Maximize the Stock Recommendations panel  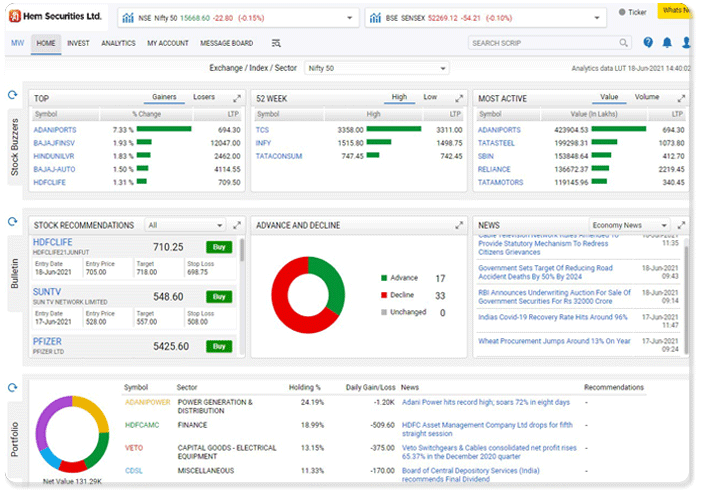tap(237, 225)
